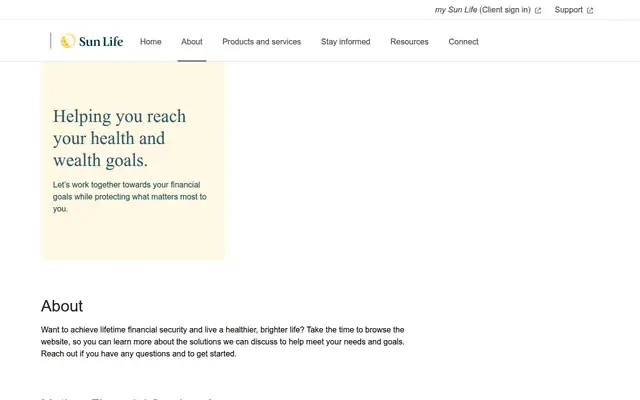Click the 'Helping you reach your health' heading
Screen dimensions: 640x400
[119, 138]
